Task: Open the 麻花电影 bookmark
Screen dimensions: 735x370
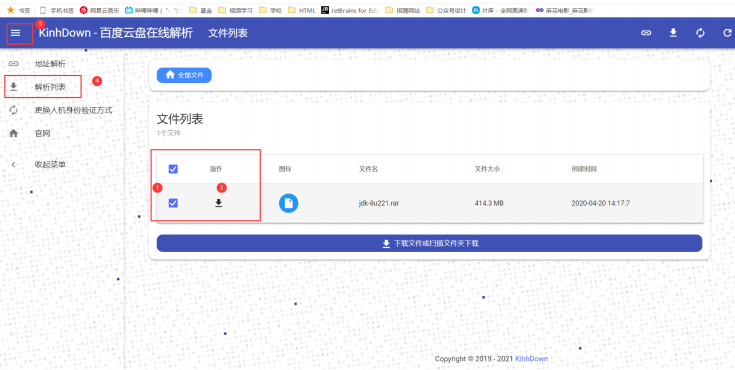Action: (x=564, y=10)
